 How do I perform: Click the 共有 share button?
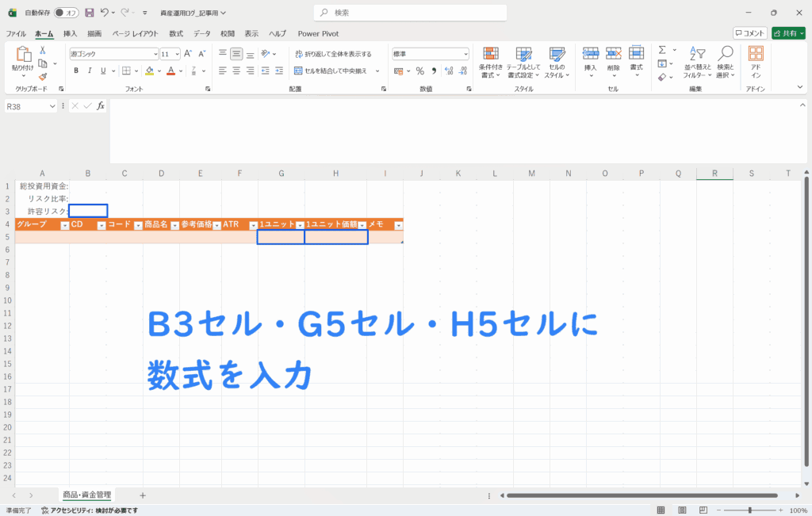(787, 33)
